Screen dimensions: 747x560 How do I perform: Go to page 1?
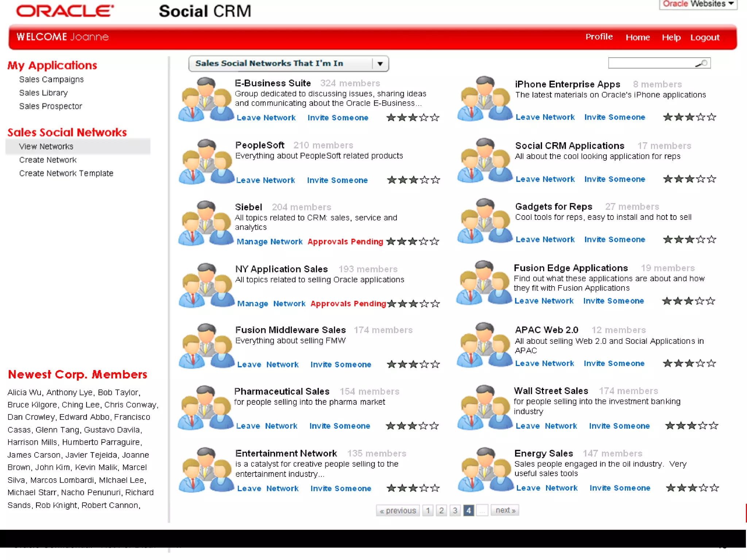tap(428, 510)
